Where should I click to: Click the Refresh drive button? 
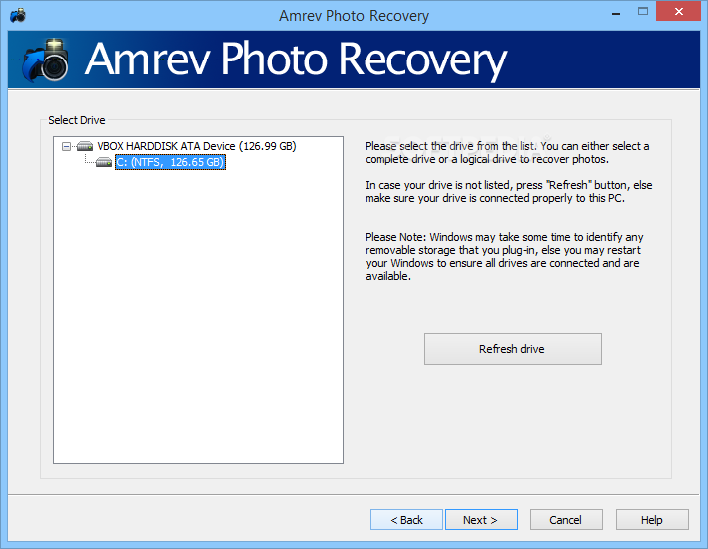[512, 349]
